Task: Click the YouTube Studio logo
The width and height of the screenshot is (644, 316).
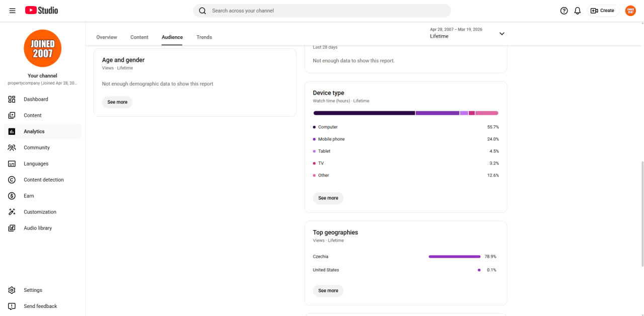Action: 41,11
